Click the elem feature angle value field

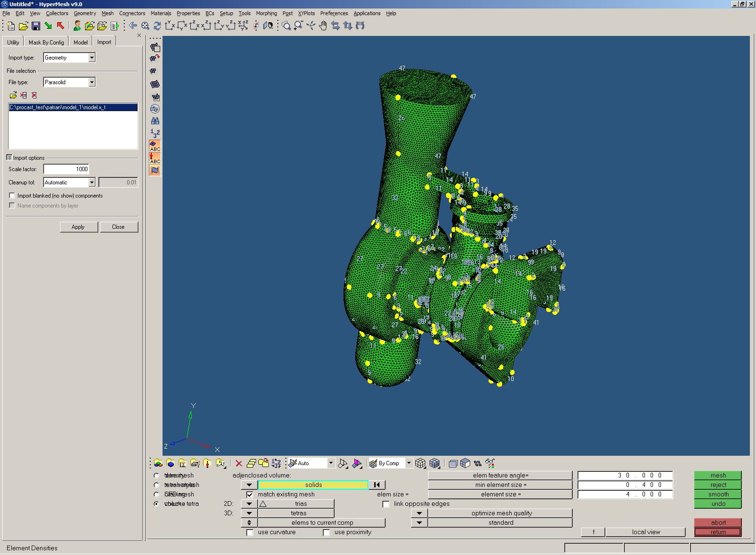625,476
